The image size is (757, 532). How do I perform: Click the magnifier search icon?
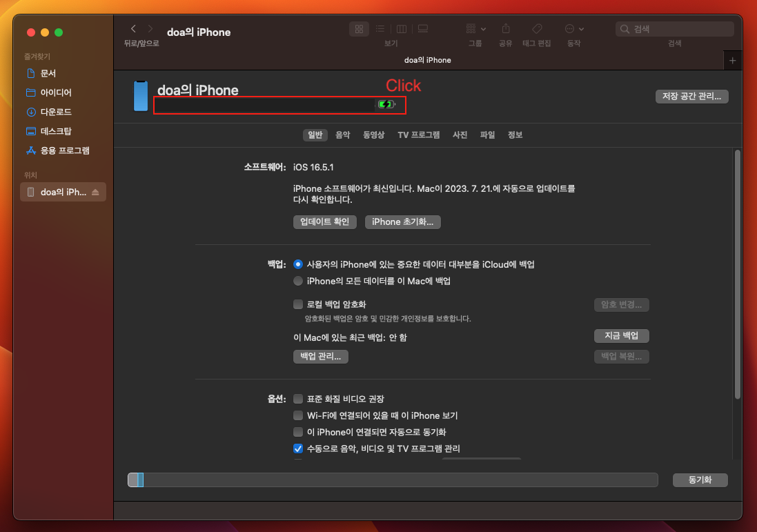[625, 29]
